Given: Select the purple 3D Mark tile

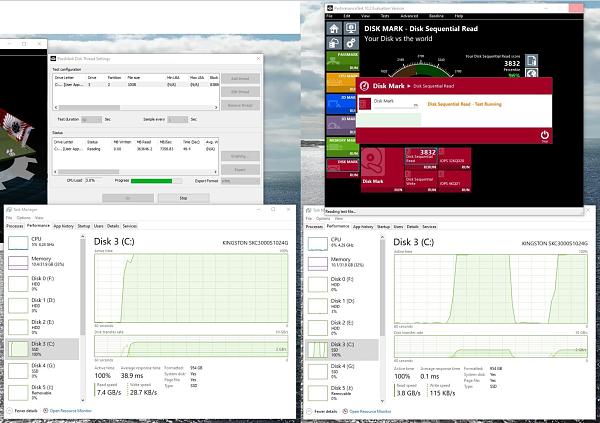Looking at the screenshot, I should pos(341,126).
